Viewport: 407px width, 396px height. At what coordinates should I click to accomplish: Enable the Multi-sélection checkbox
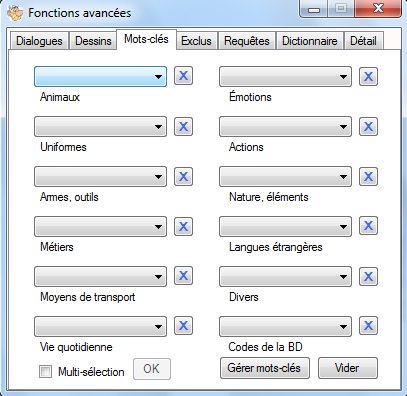(x=45, y=371)
